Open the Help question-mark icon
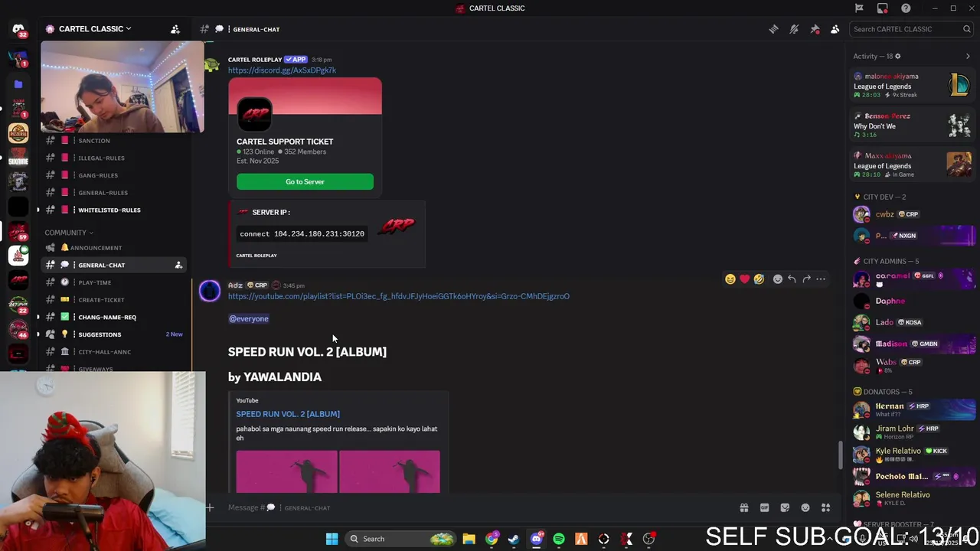Image resolution: width=980 pixels, height=551 pixels. (906, 8)
